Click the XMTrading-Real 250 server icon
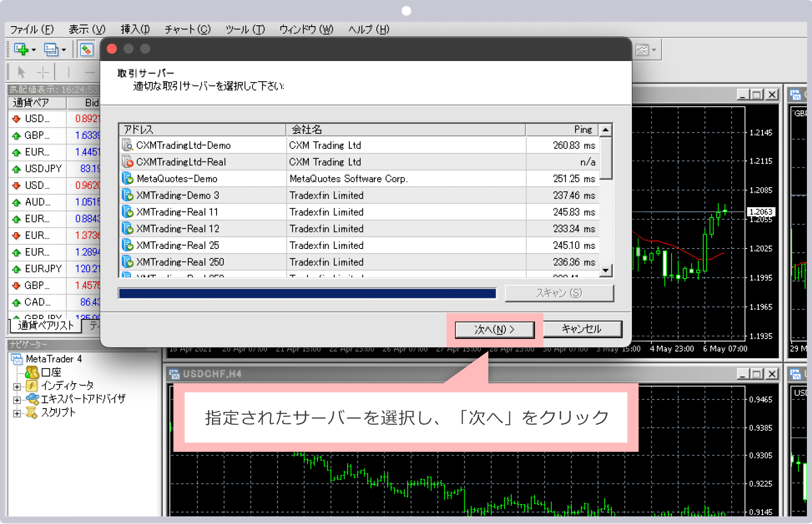 pyautogui.click(x=128, y=262)
